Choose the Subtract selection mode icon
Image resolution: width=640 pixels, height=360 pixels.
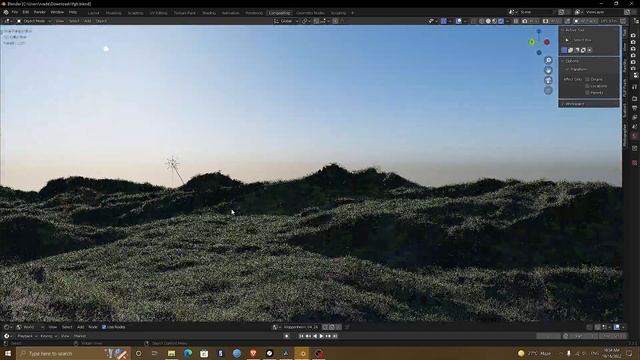[x=577, y=50]
